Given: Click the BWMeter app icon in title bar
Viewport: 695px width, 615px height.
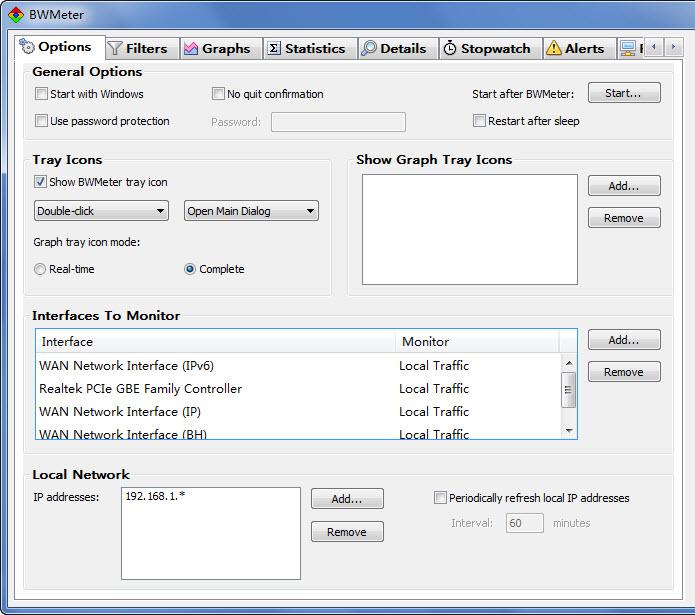Looking at the screenshot, I should click(x=15, y=14).
